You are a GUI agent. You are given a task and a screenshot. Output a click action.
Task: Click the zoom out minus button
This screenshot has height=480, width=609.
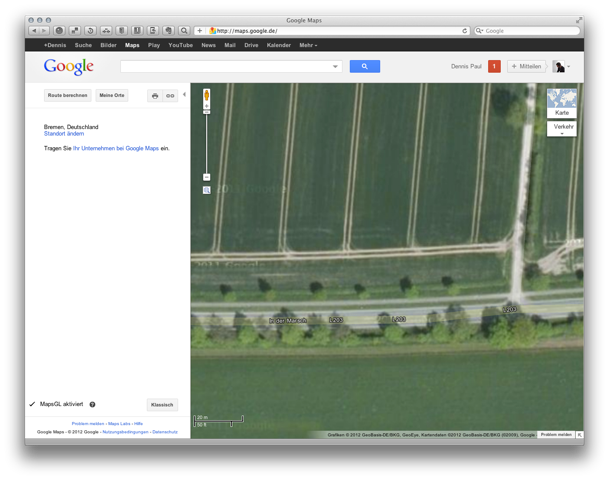click(206, 177)
